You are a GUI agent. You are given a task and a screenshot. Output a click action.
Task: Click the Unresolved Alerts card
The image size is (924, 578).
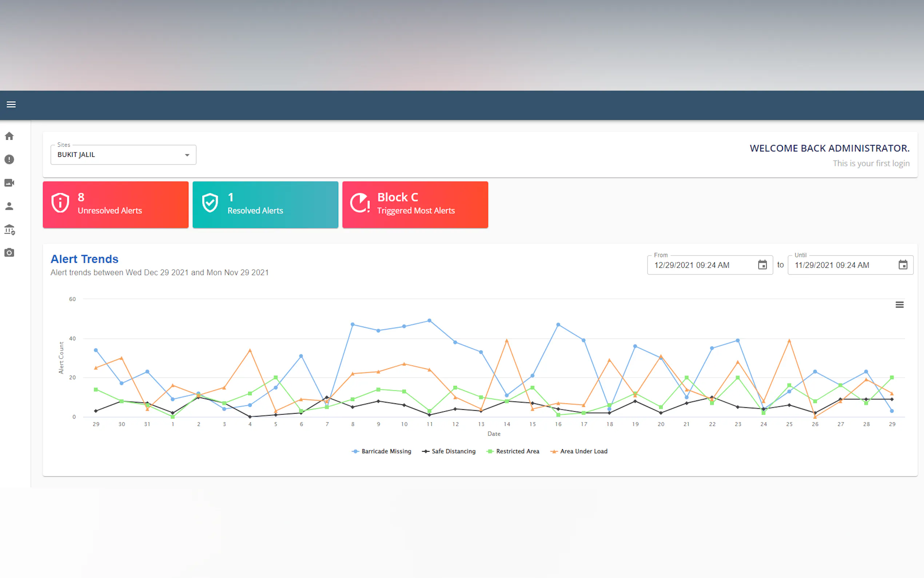(x=115, y=205)
